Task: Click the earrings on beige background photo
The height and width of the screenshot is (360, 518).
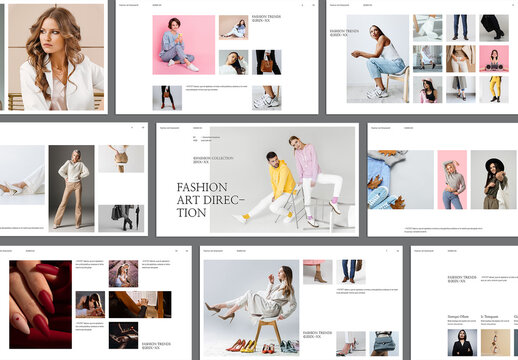Action: pos(495,342)
